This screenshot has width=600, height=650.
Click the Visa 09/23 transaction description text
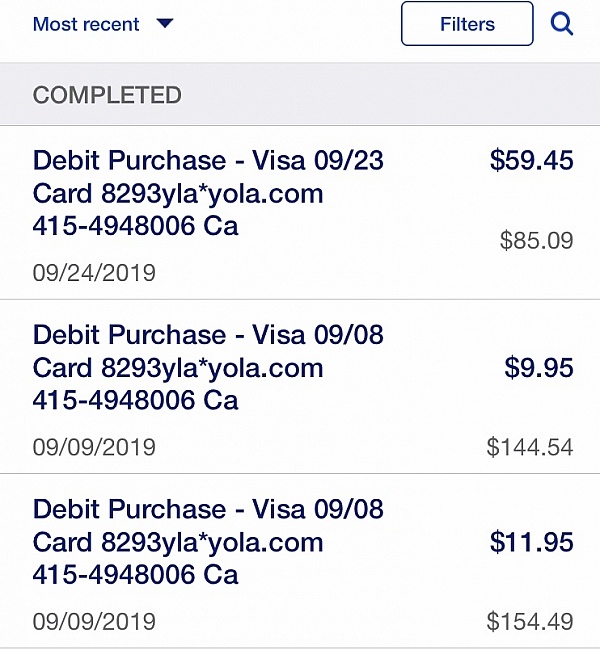point(208,193)
